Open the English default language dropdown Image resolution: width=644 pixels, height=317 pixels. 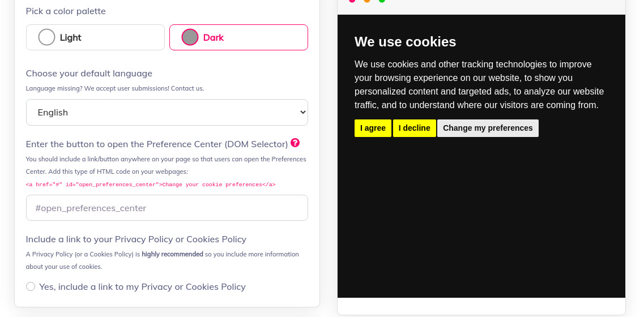[167, 112]
